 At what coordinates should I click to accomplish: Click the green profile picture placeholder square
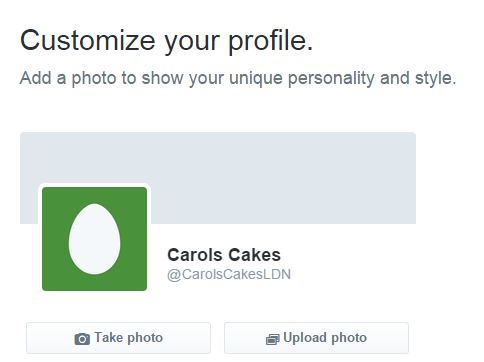[94, 239]
